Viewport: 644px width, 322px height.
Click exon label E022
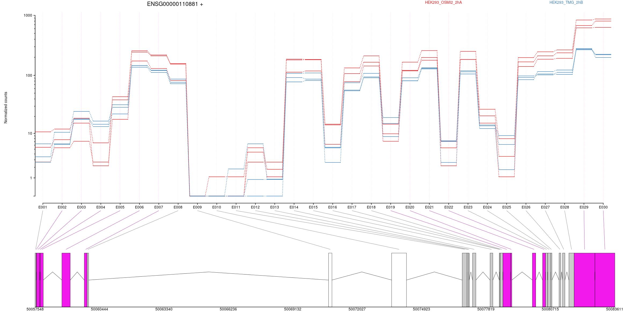tap(449, 207)
